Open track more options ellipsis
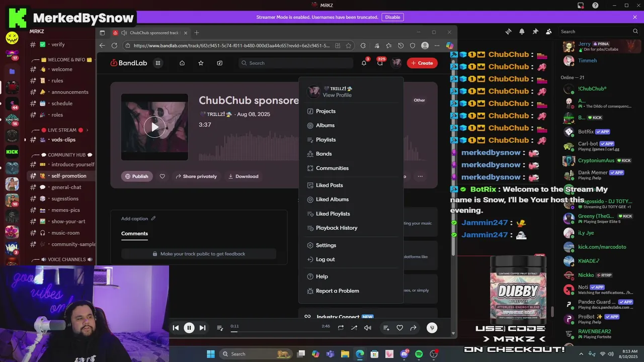Screen dimensions: 644x362 click(420, 176)
